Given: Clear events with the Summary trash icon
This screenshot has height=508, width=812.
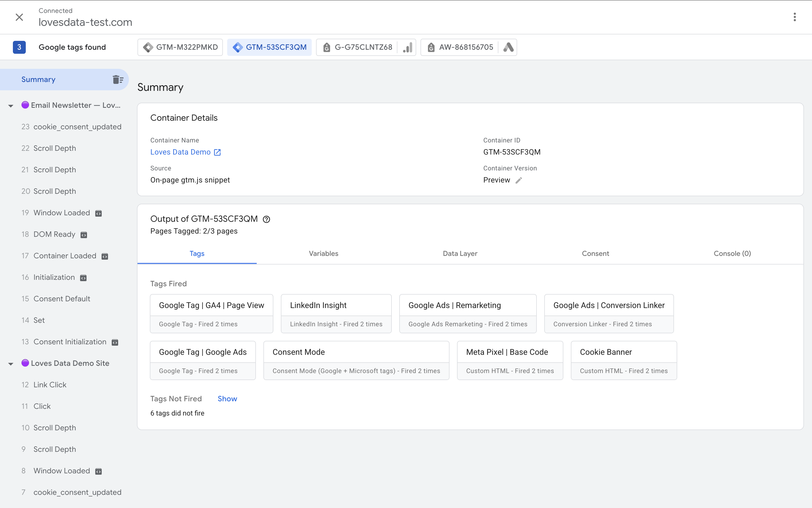Looking at the screenshot, I should [x=118, y=80].
